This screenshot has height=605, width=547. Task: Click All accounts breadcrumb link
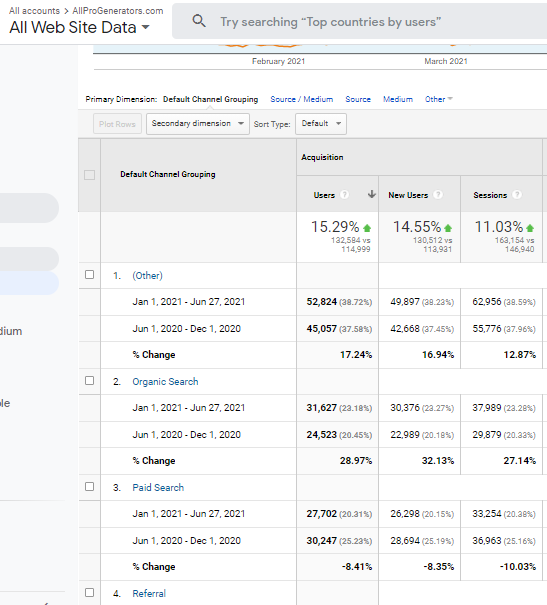(x=34, y=11)
